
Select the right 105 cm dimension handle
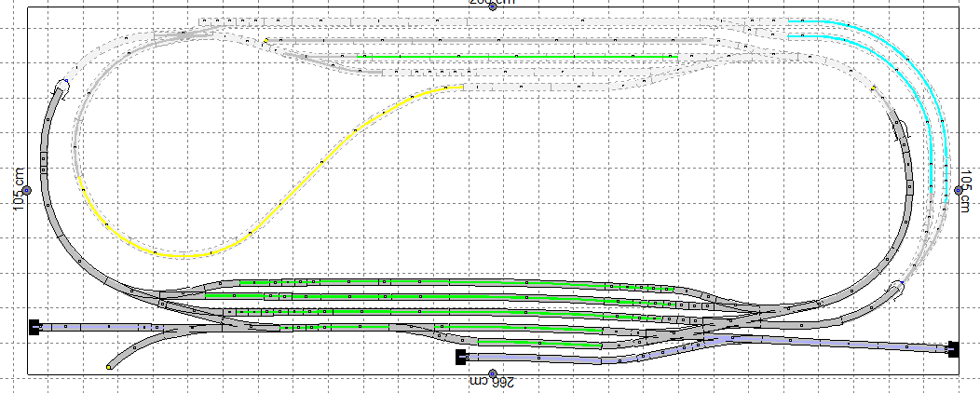point(959,190)
